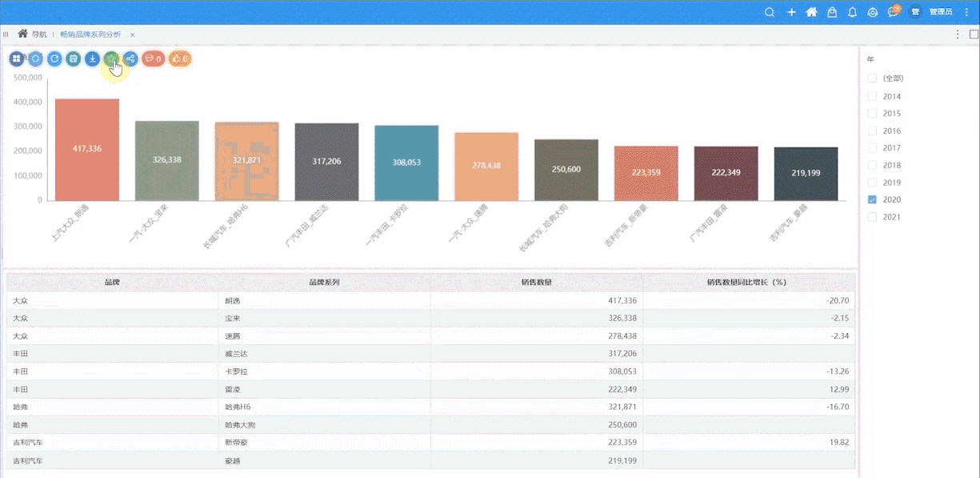Viewport: 980px width, 478px height.
Task: Open the blue top bar three-dot menu
Action: click(966, 12)
